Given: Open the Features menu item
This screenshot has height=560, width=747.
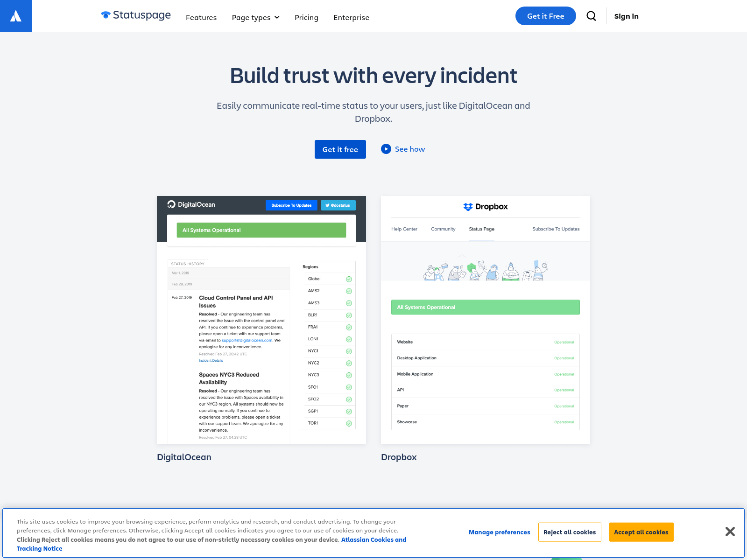Looking at the screenshot, I should (201, 17).
